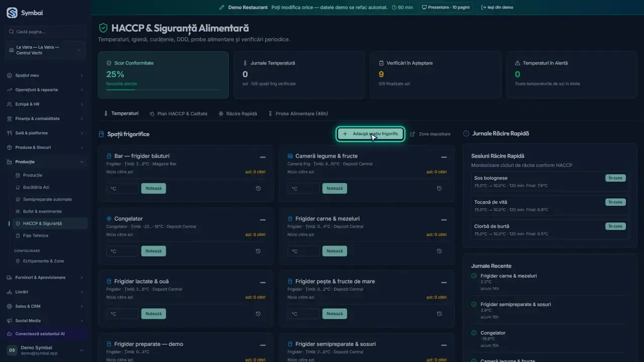The width and height of the screenshot is (644, 362).
Task: Expand Finanțe & contabilitate in sidebar
Action: tap(46, 119)
